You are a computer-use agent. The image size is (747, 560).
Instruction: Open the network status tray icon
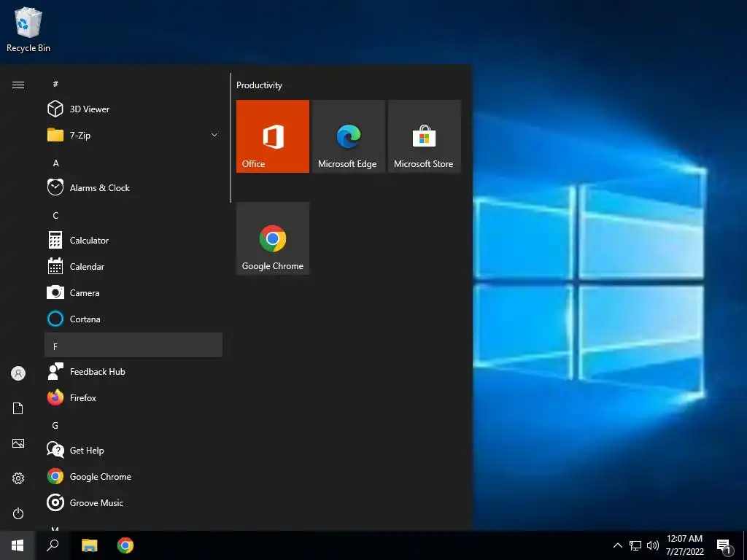point(635,545)
